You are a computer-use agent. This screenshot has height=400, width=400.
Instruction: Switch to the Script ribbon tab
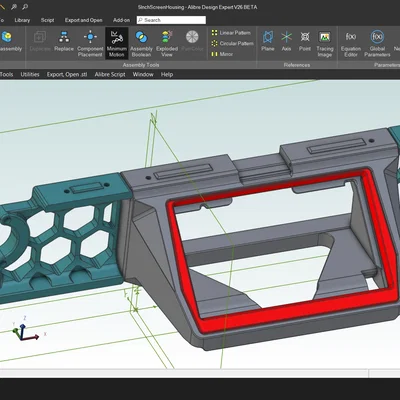pos(47,20)
